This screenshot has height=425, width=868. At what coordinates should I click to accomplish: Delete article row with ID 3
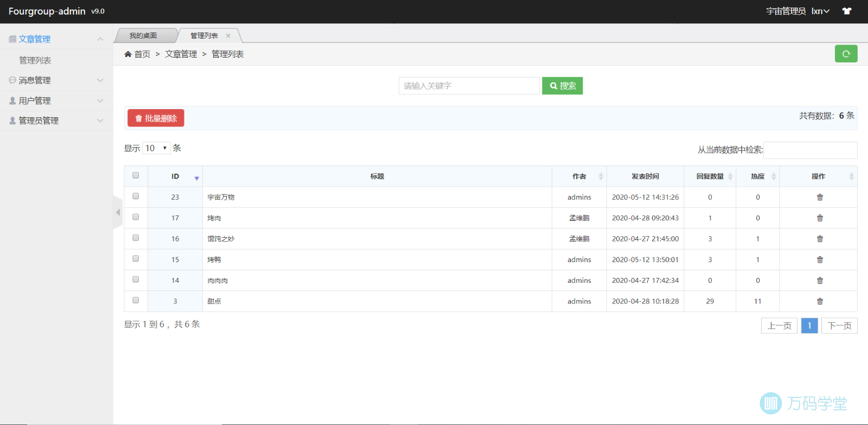click(820, 301)
